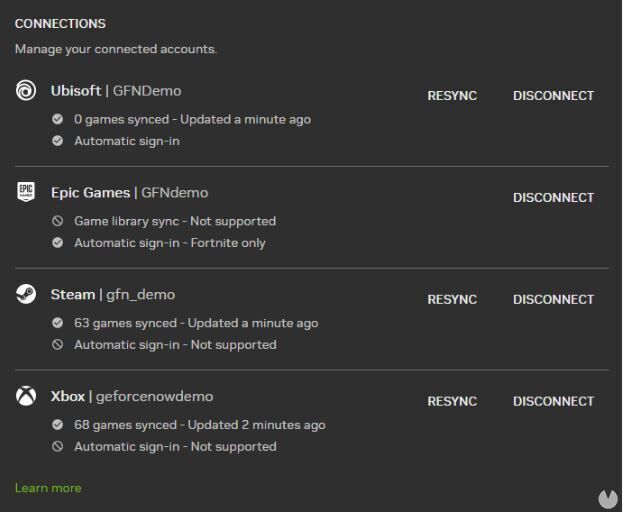
Task: Disconnect the Xbox account
Action: tap(553, 401)
